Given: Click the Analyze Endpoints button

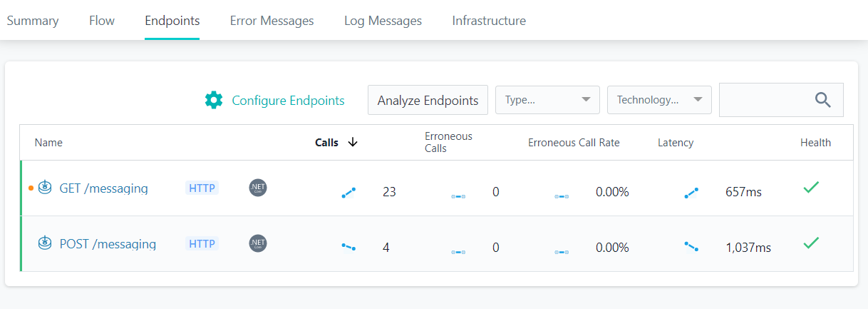Looking at the screenshot, I should [x=428, y=100].
